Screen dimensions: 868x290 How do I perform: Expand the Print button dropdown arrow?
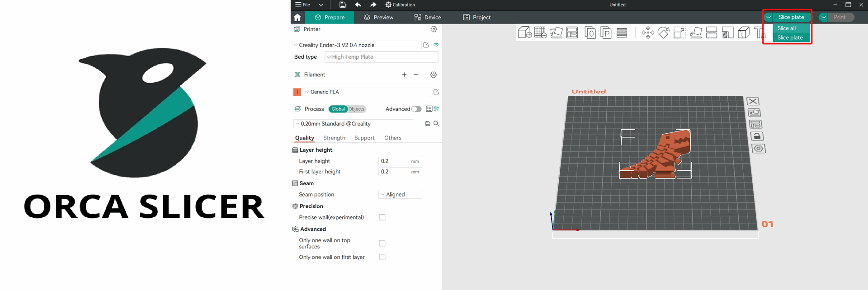[824, 17]
